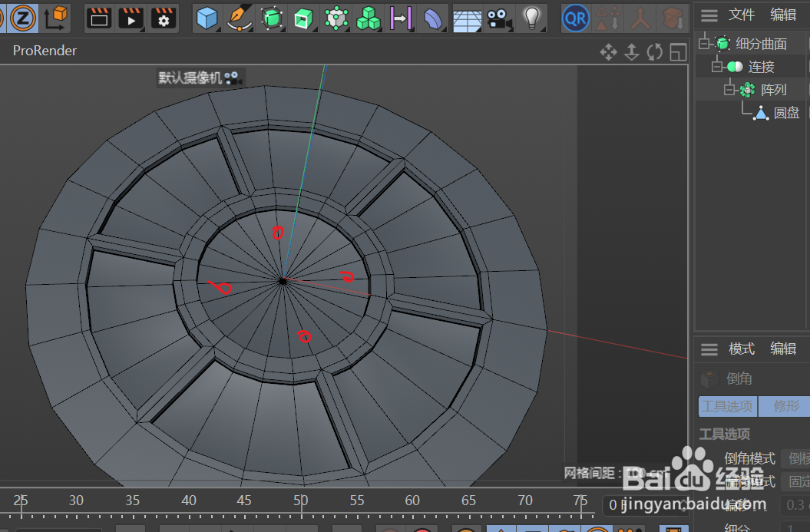Click the 细分曲面 green cube icon
The height and width of the screenshot is (532, 810).
point(722,44)
